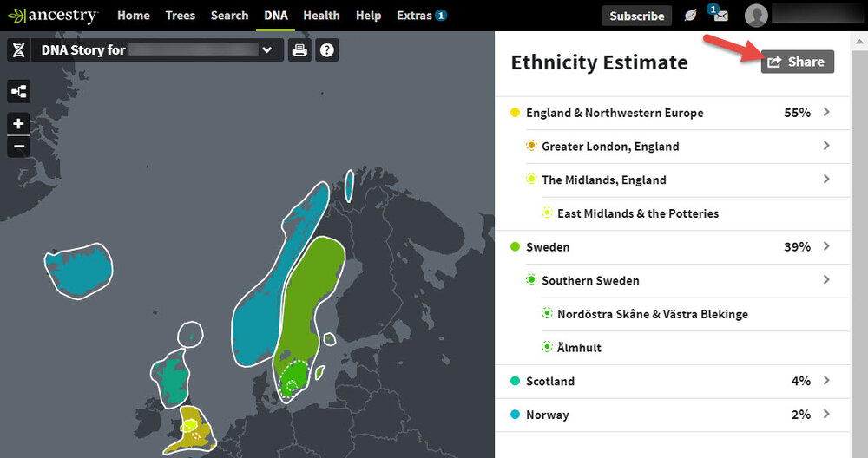Click the Nordöstra Skåne community icon
The image size is (868, 458).
547,314
